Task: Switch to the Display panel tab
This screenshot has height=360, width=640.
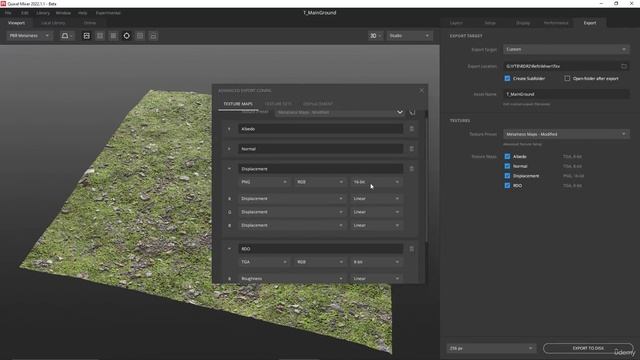Action: coord(523,23)
